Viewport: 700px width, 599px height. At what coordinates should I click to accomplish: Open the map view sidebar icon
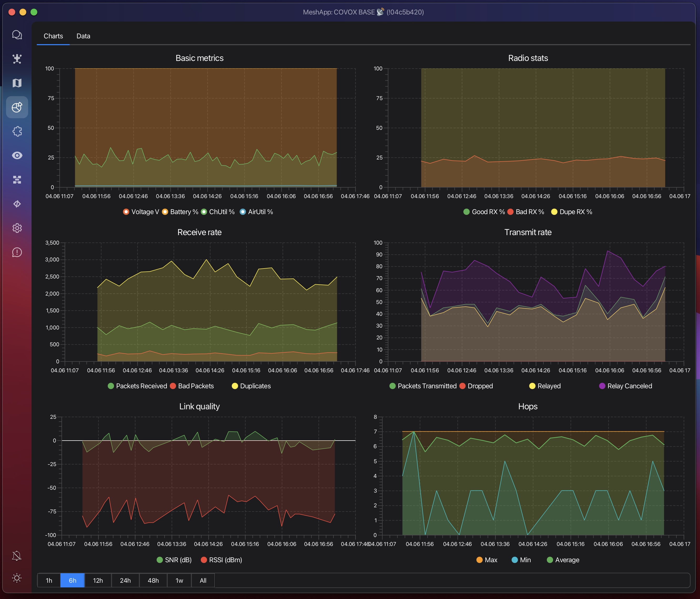point(17,83)
